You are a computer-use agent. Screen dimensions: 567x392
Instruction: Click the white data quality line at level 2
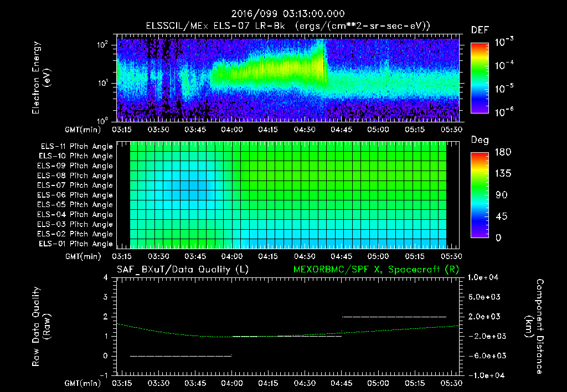394,317
